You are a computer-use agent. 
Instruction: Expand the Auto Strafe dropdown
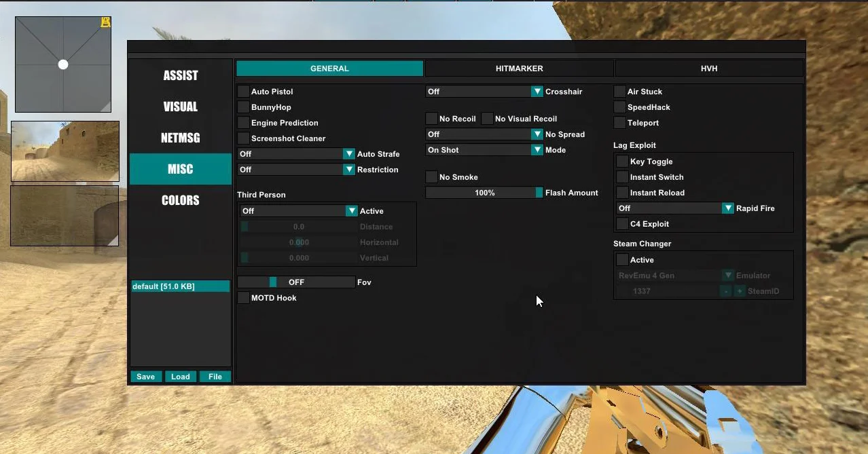(296, 154)
